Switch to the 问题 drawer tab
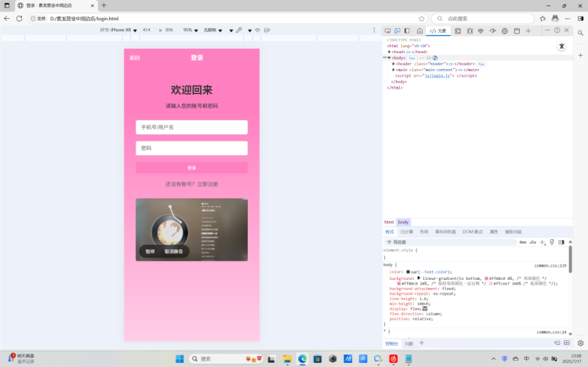This screenshot has width=588, height=367. tap(408, 343)
